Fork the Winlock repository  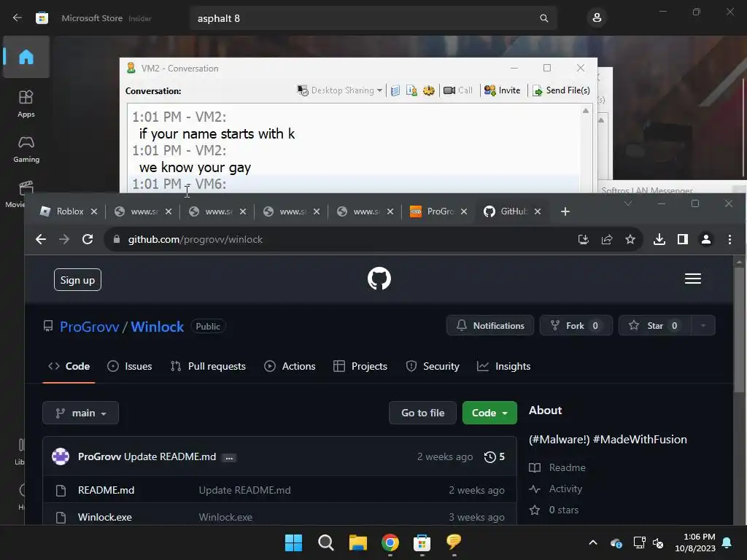click(576, 326)
